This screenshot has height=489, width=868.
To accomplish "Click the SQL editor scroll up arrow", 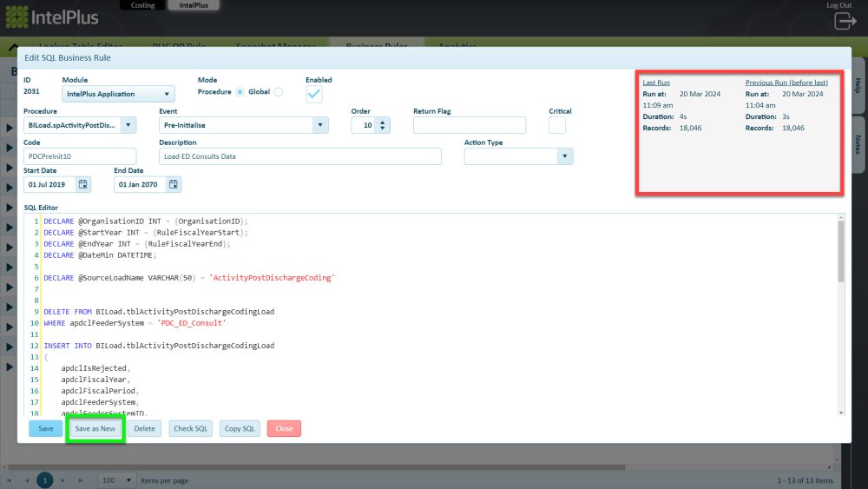I will click(841, 218).
